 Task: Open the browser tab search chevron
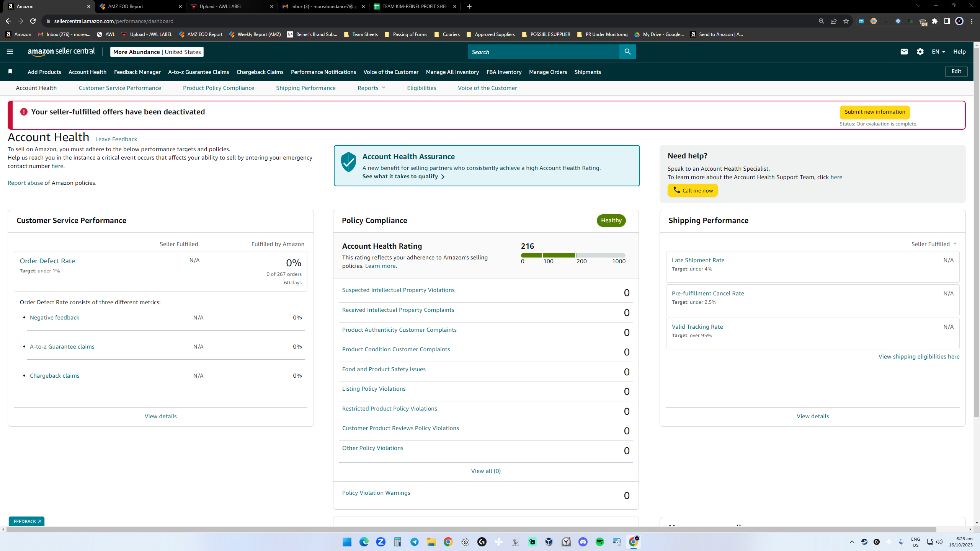[x=918, y=6]
